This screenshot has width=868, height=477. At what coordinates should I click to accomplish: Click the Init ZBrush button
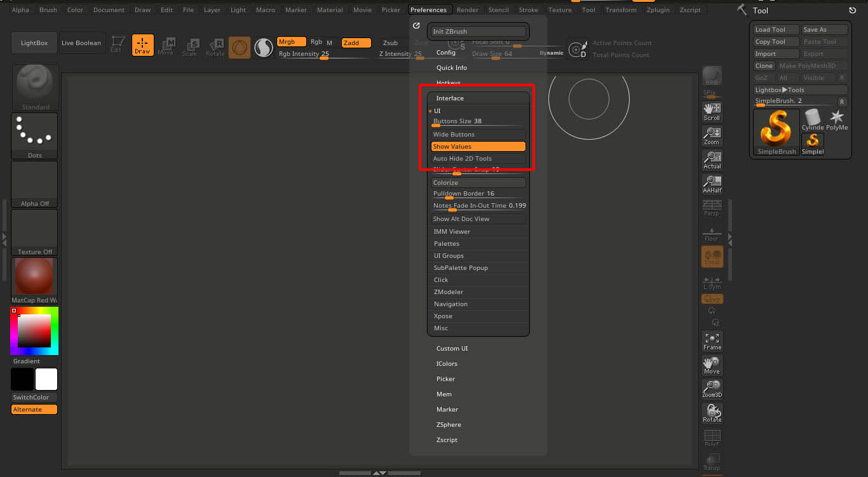pyautogui.click(x=478, y=31)
